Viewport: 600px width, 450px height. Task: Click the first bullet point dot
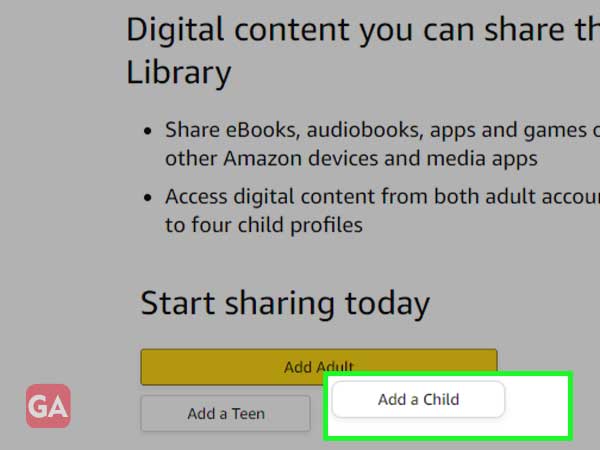pyautogui.click(x=148, y=131)
